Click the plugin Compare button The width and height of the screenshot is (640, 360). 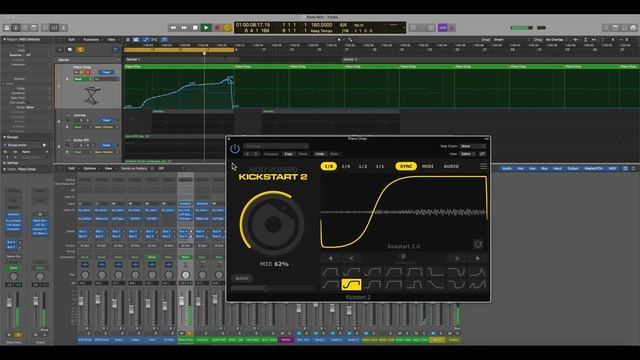click(x=271, y=154)
